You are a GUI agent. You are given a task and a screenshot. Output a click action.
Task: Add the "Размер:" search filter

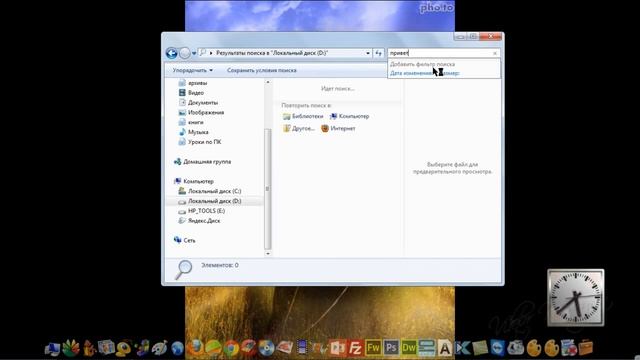(x=451, y=73)
